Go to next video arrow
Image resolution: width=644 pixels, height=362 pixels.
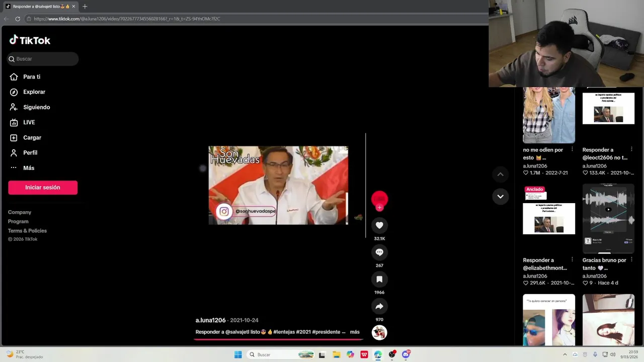[500, 197]
